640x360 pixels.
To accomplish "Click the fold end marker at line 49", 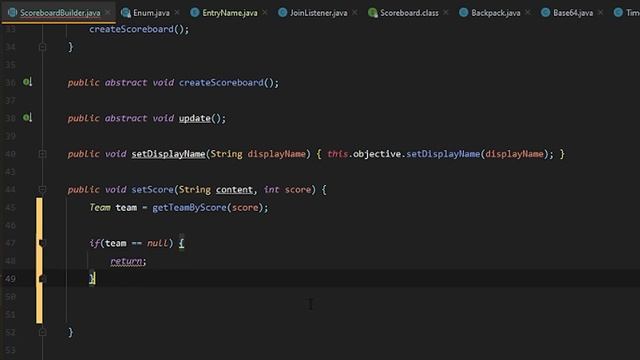I will point(42,278).
